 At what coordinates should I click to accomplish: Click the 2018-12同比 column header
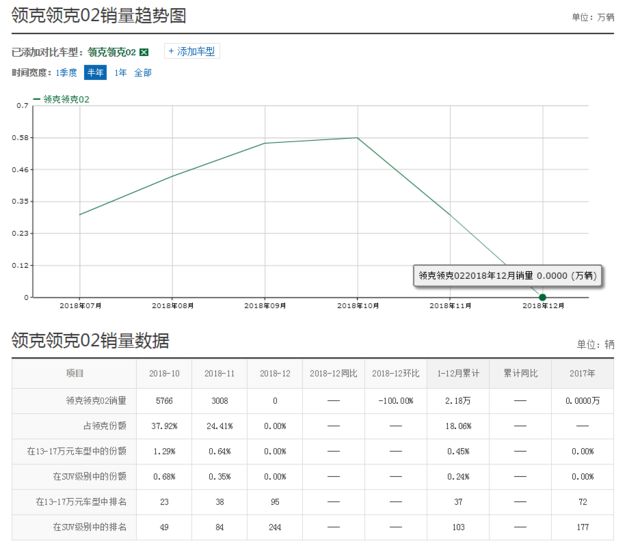[x=333, y=373]
